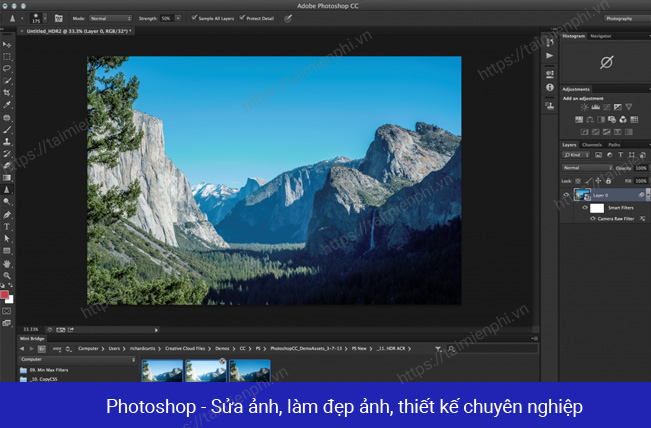This screenshot has height=428, width=651.
Task: Toggle Smart Filters visibility eye
Action: click(585, 208)
